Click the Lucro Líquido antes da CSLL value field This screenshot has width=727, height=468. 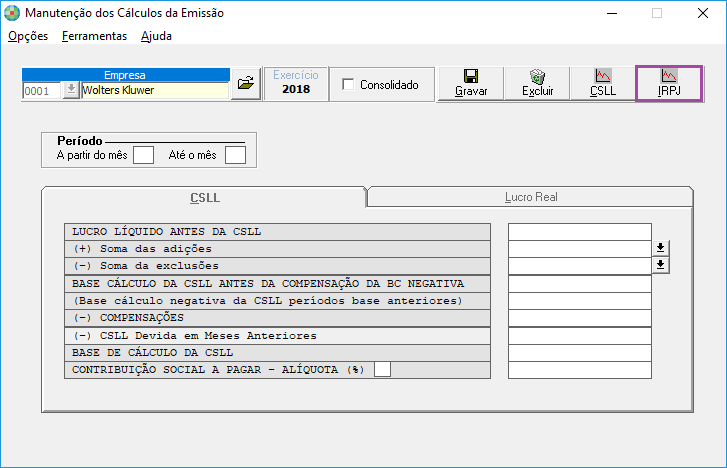pos(580,232)
